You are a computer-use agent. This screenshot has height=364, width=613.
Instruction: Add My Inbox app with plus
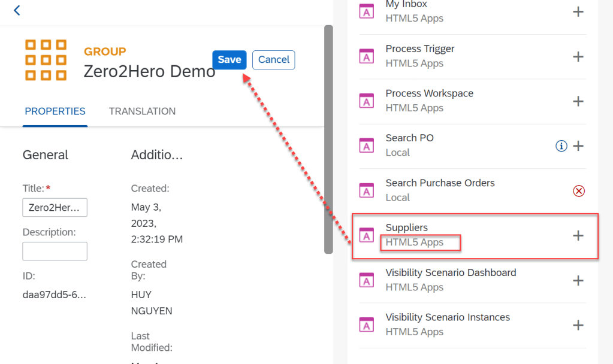coord(578,11)
